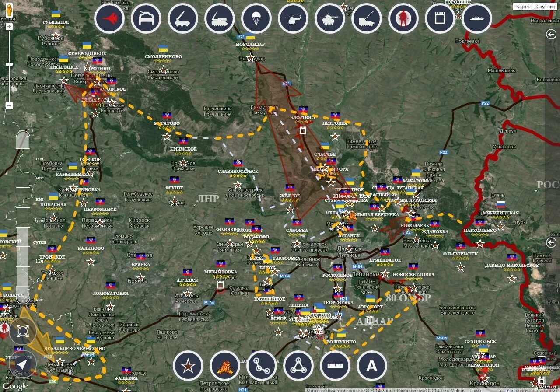Viewport: 560px width, 392px height.
Task: Set timeline to нед
Action: pos(39,199)
